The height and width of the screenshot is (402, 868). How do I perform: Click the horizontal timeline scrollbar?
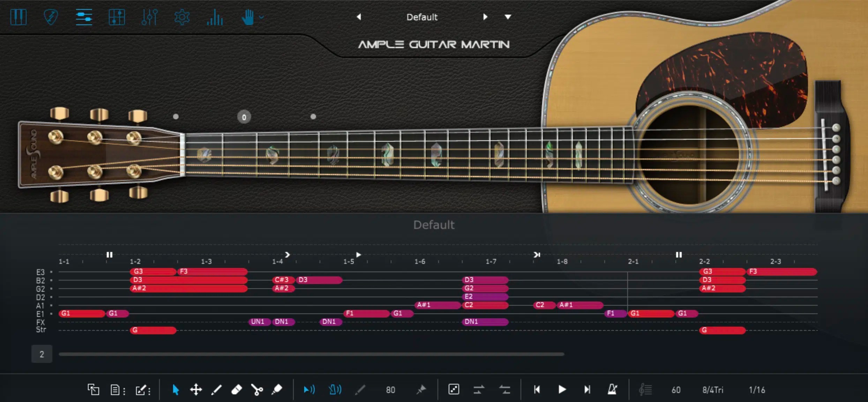click(311, 354)
